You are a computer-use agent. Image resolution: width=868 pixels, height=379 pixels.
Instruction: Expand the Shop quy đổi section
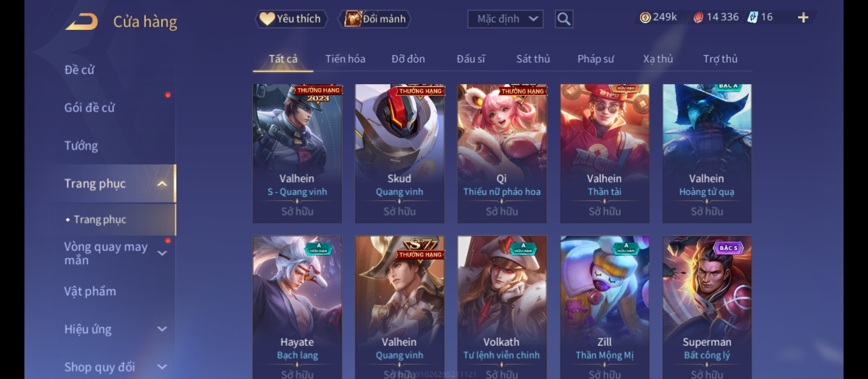pyautogui.click(x=162, y=367)
